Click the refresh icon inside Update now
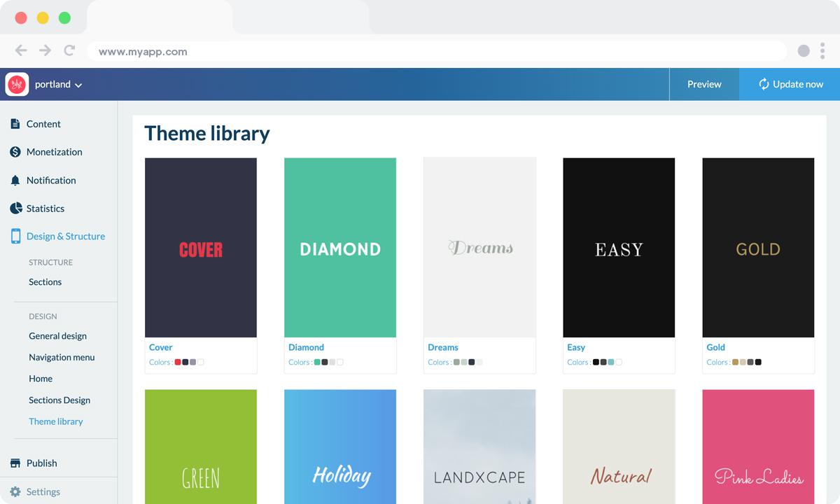The width and height of the screenshot is (840, 504). pyautogui.click(x=762, y=84)
